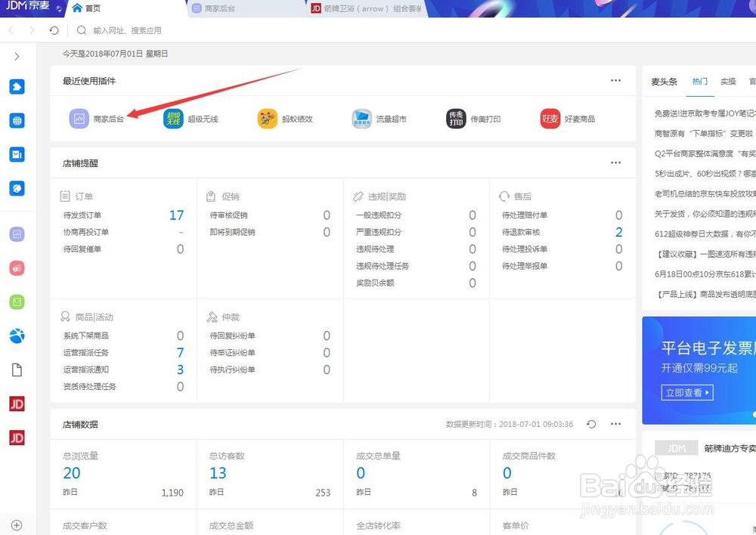Refresh 店铺数据 using the circular arrow icon
Viewport: 756px width, 535px height.
tap(591, 424)
